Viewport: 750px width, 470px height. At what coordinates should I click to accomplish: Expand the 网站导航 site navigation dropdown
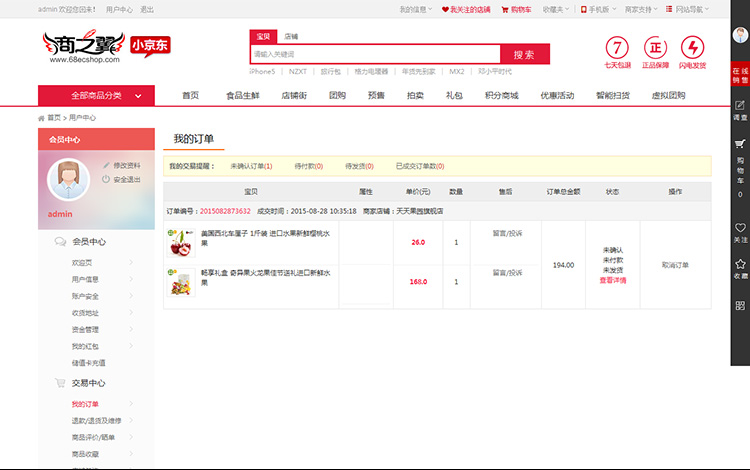click(695, 9)
